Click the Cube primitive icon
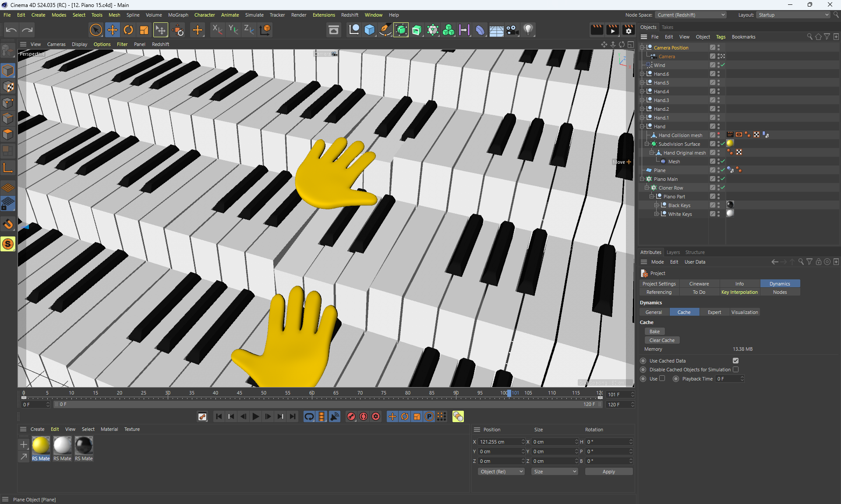Screen dimensions: 841x504 pos(369,30)
